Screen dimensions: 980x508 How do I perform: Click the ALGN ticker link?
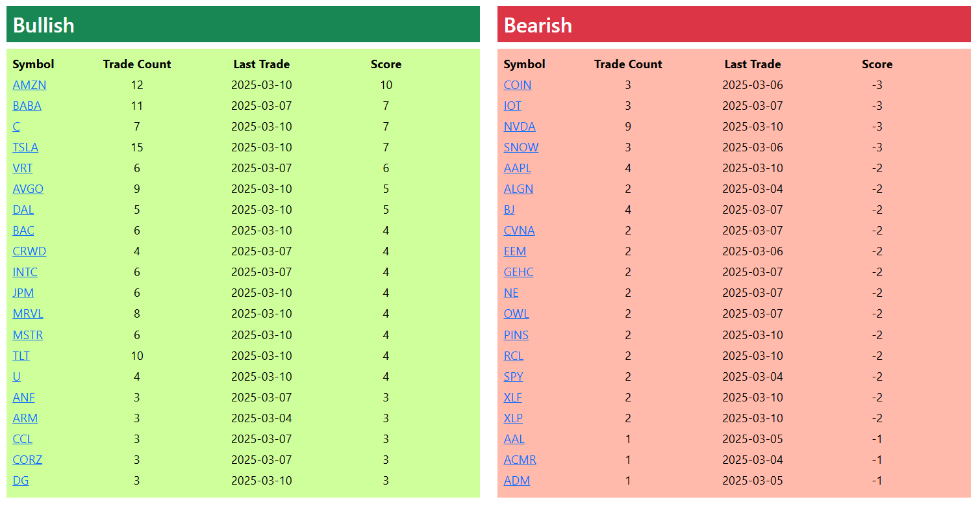pyautogui.click(x=518, y=189)
